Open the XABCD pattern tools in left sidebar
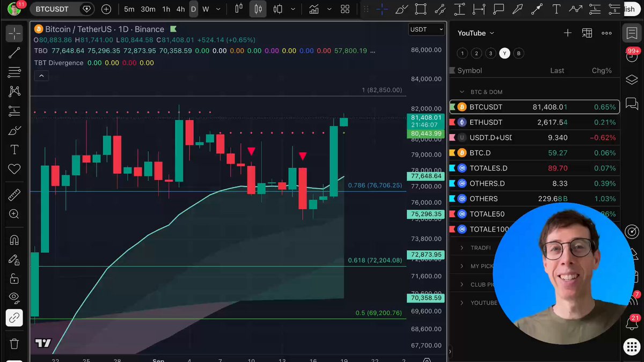 click(x=14, y=92)
